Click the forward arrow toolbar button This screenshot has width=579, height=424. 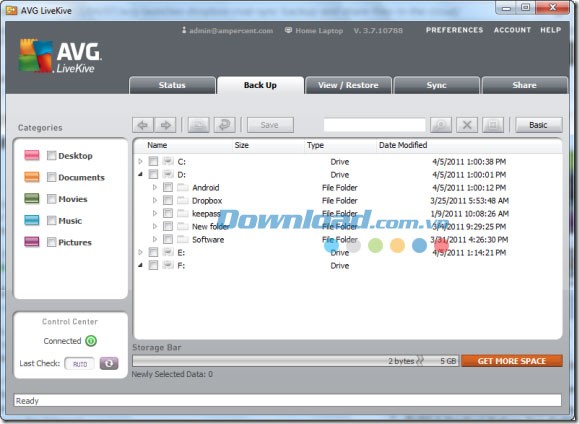[165, 125]
